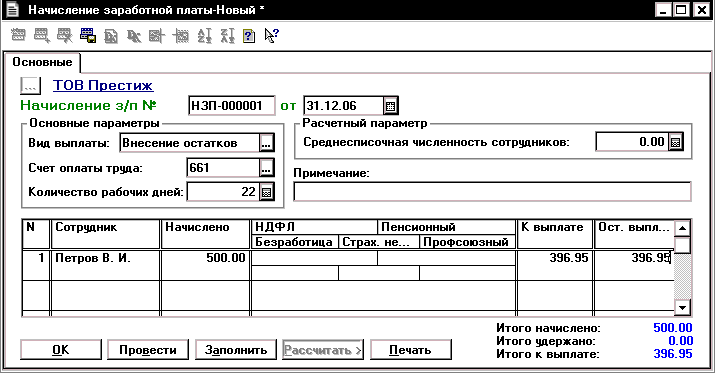Click the table scrollbar down arrow

[682, 307]
